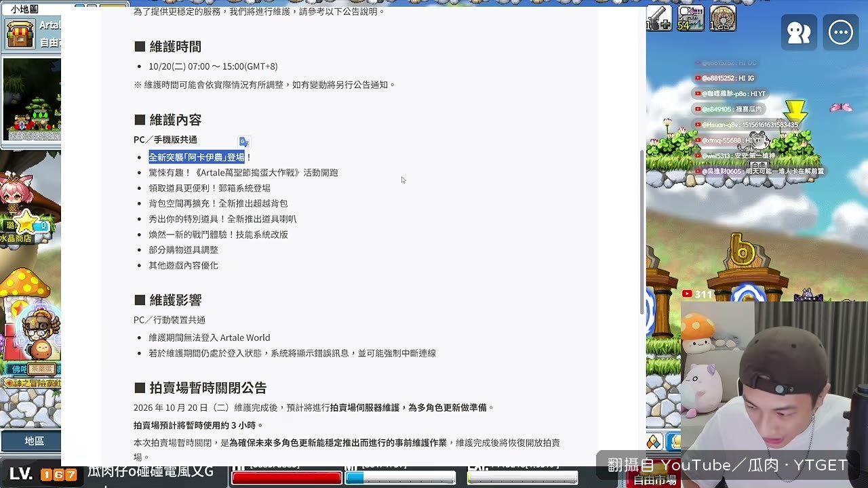The height and width of the screenshot is (488, 868).
Task: Click the 水晶商店 crystal shop label
Action: (16, 239)
